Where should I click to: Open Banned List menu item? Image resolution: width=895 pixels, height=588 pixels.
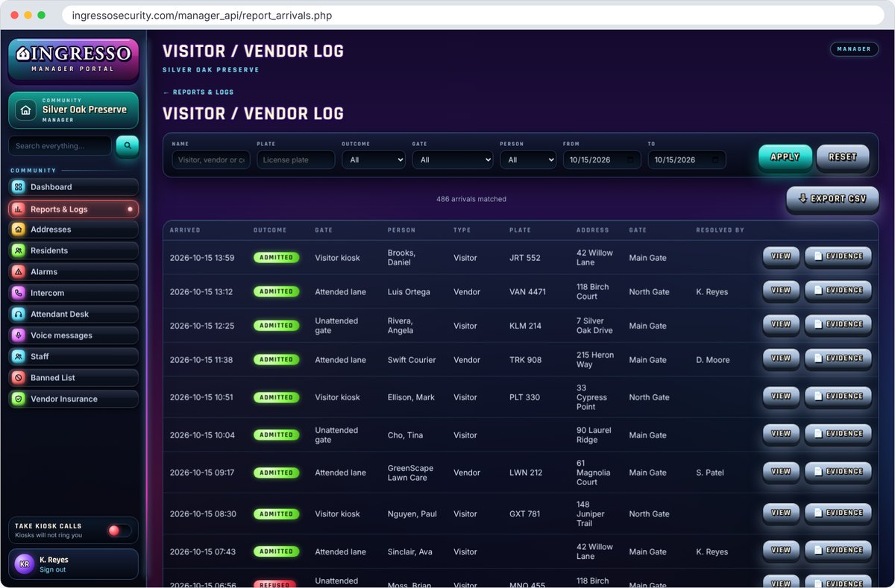coord(73,378)
